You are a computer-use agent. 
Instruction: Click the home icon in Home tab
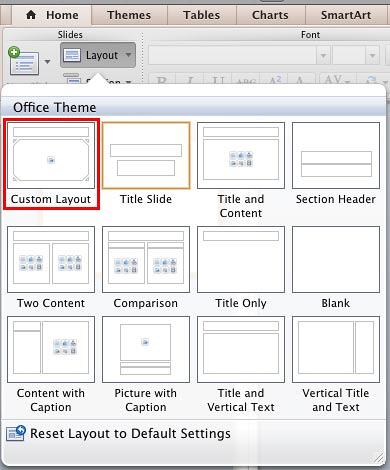[x=31, y=15]
